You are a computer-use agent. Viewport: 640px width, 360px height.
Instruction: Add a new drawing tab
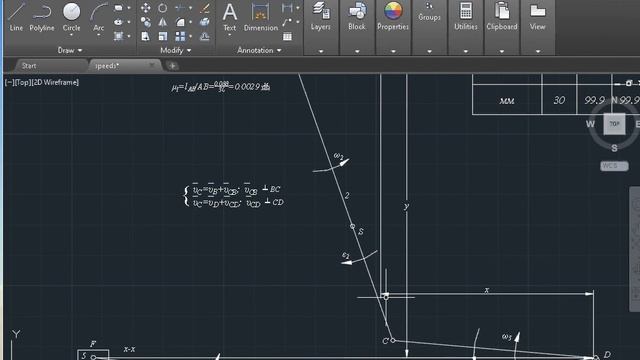coord(172,66)
